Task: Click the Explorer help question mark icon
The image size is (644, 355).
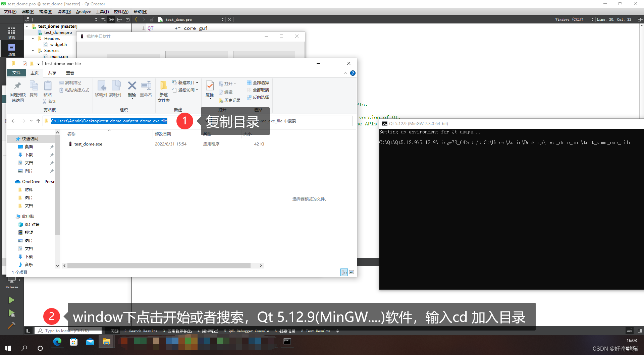Action: [353, 73]
